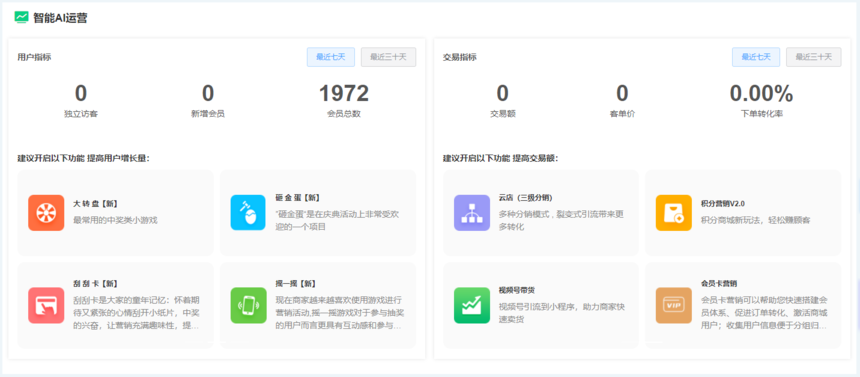
Task: Click the 用户指标 panel heading
Action: (34, 57)
